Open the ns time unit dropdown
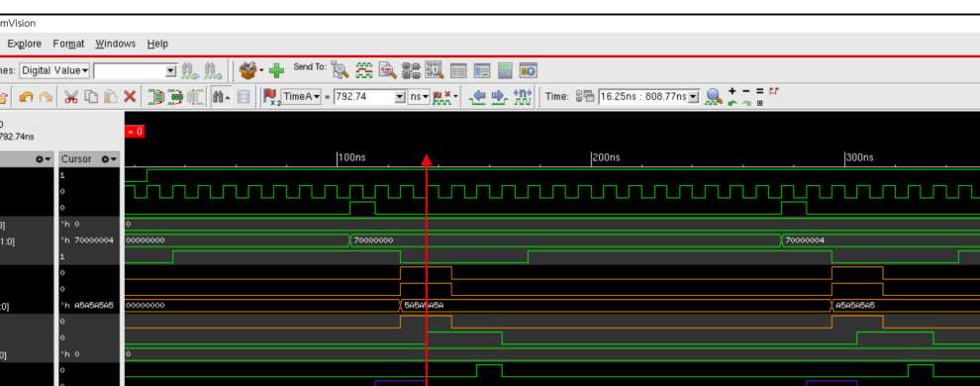Screen dimensions: 980x386 419,97
